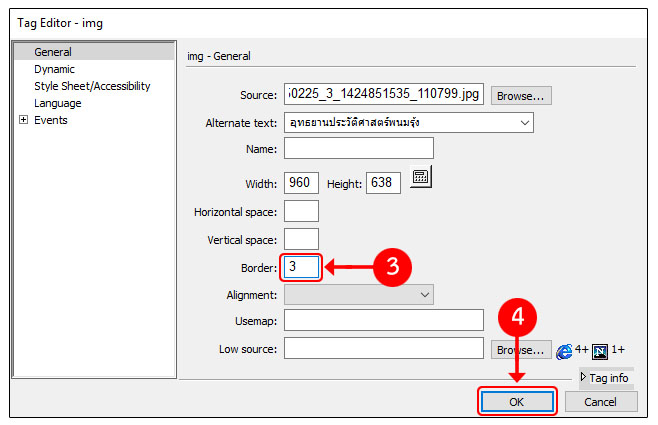Click Browse next to Low source
658x425 pixels.
click(521, 349)
